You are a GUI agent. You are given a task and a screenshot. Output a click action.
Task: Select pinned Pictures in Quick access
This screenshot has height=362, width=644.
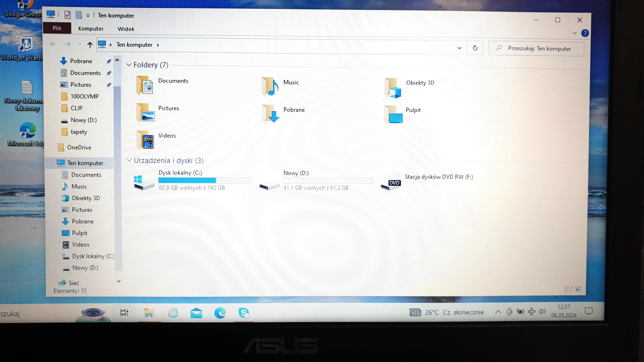tap(81, 84)
